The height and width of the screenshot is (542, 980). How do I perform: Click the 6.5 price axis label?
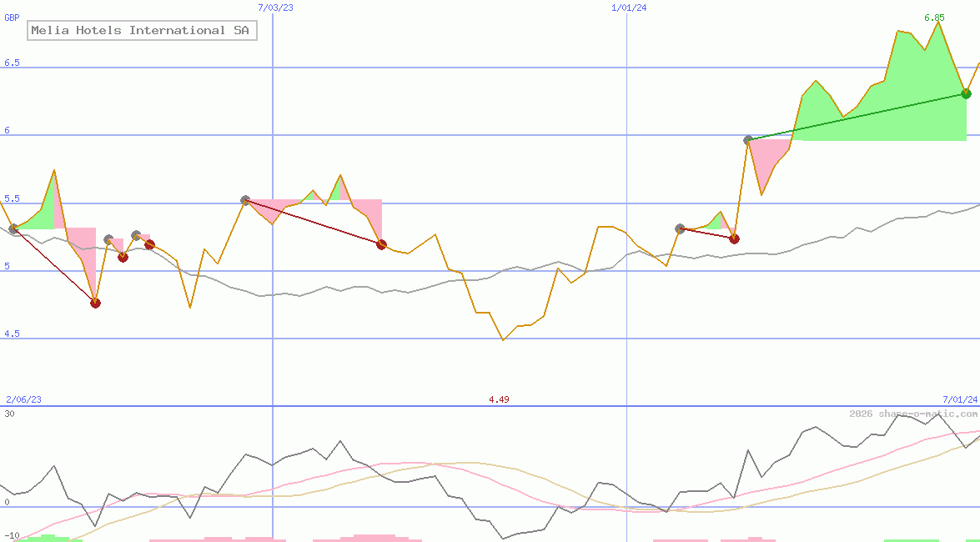click(x=12, y=63)
